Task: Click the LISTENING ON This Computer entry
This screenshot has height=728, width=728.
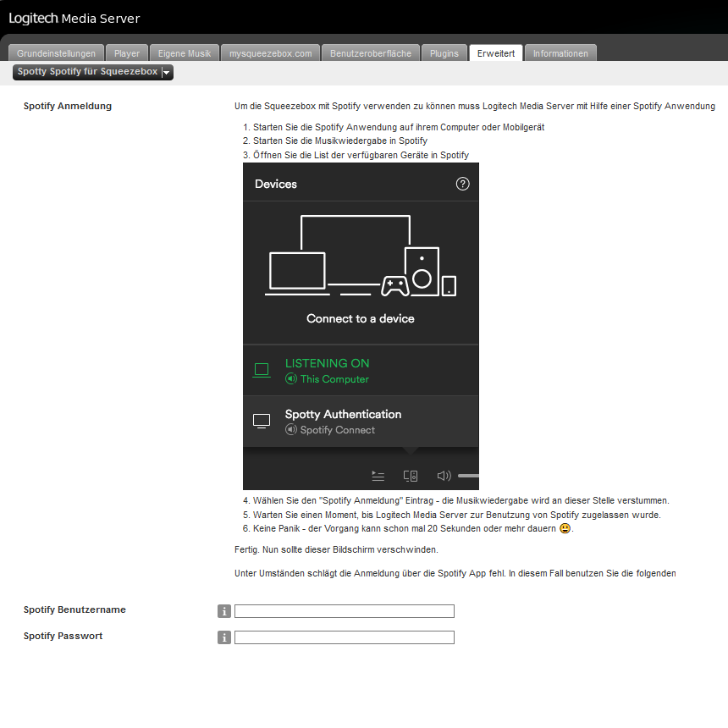Action: (x=361, y=371)
